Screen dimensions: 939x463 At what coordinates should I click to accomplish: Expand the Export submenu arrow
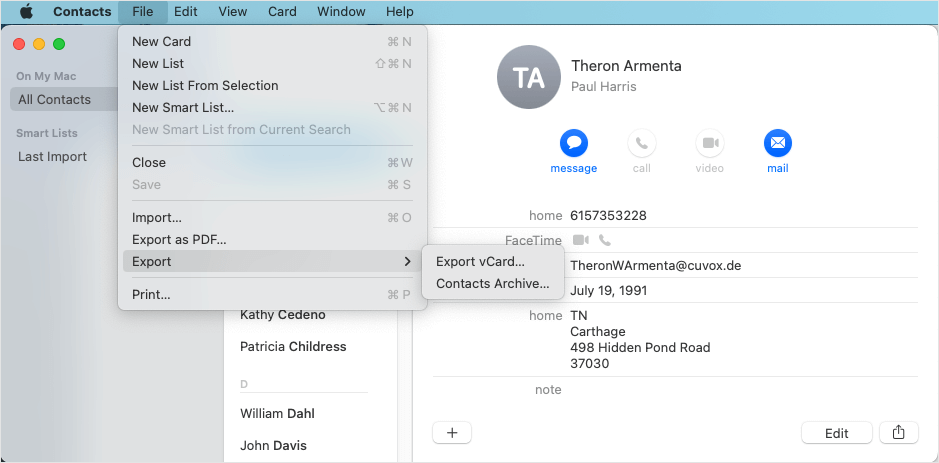407,262
